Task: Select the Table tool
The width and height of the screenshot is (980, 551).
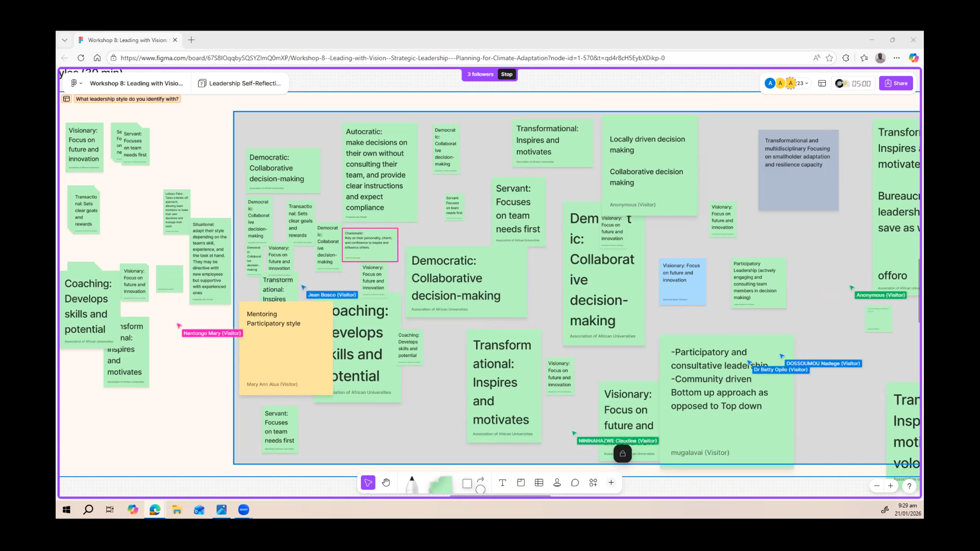Action: 539,483
